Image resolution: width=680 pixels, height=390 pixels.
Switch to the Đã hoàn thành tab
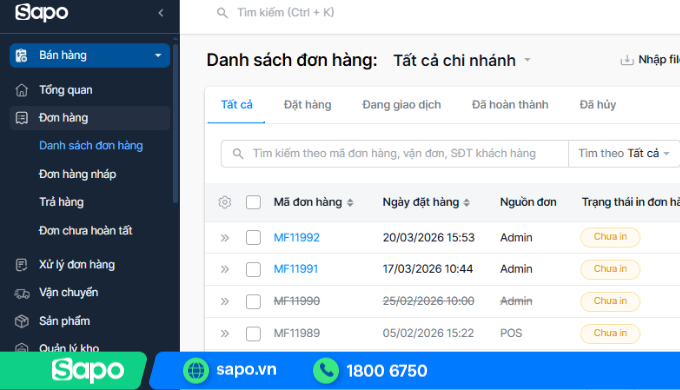tap(510, 105)
